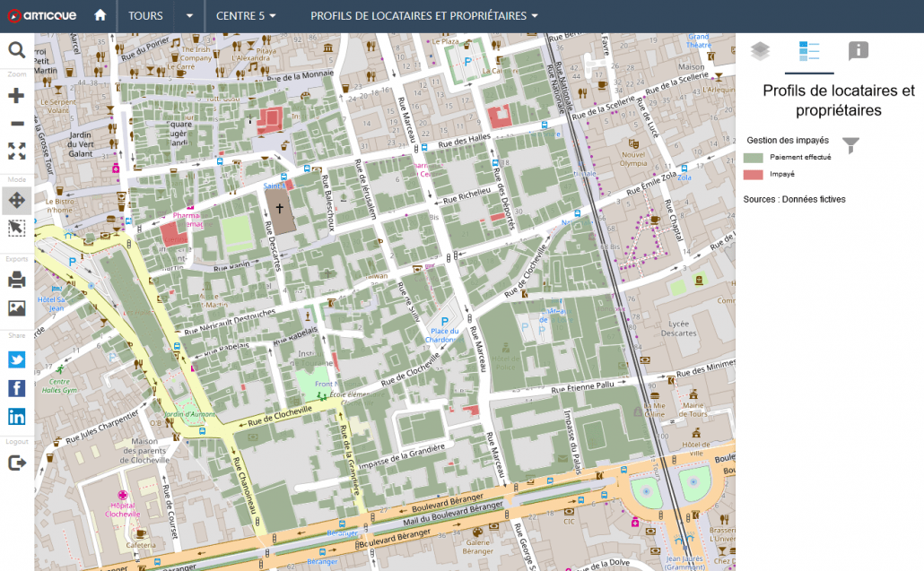Log out using the exit icon
This screenshot has height=571, width=924.
16,463
